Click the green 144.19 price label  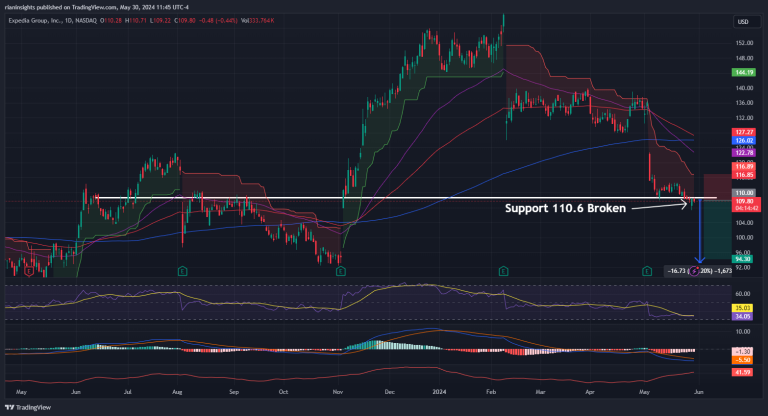(743, 73)
